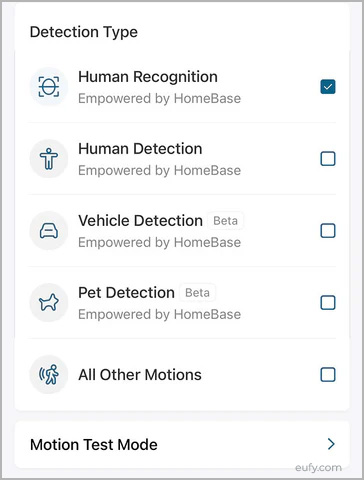Click the Pet Detection dog icon
The width and height of the screenshot is (364, 480).
49,303
